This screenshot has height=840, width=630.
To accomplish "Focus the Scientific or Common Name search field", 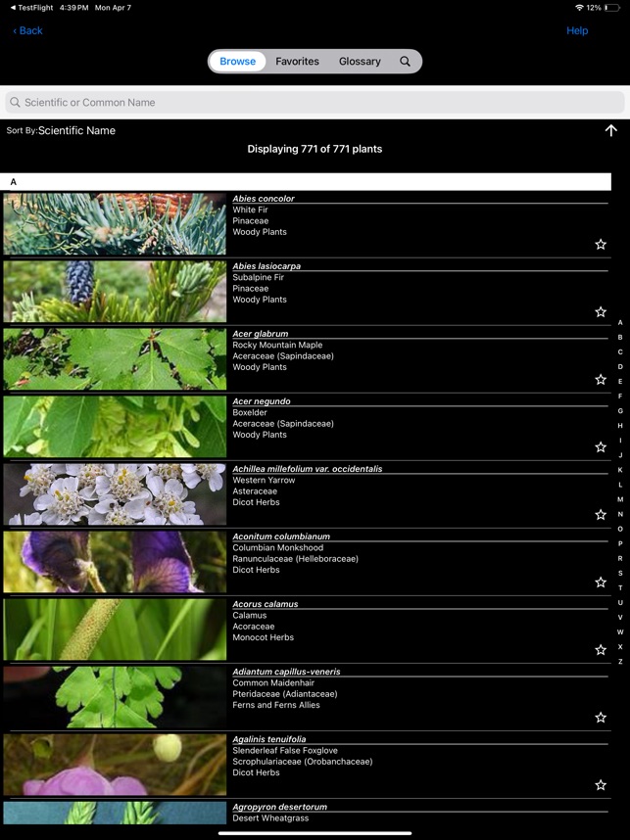I will (x=315, y=103).
